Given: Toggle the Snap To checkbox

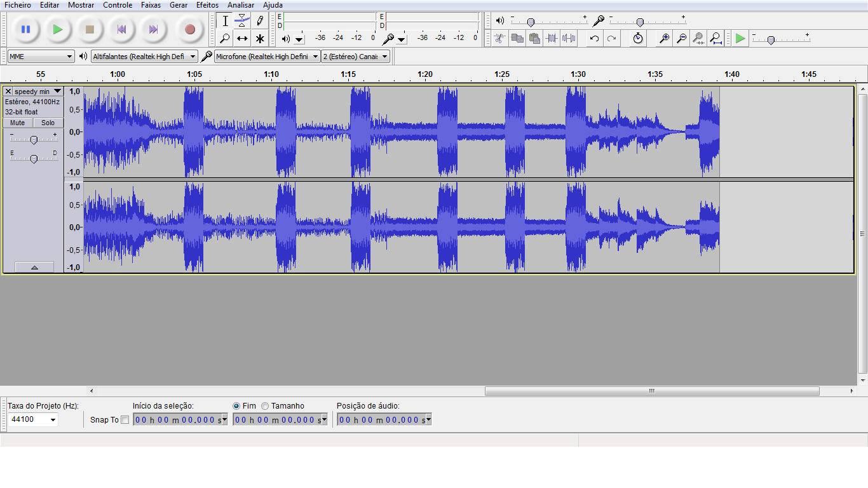Looking at the screenshot, I should [x=125, y=419].
